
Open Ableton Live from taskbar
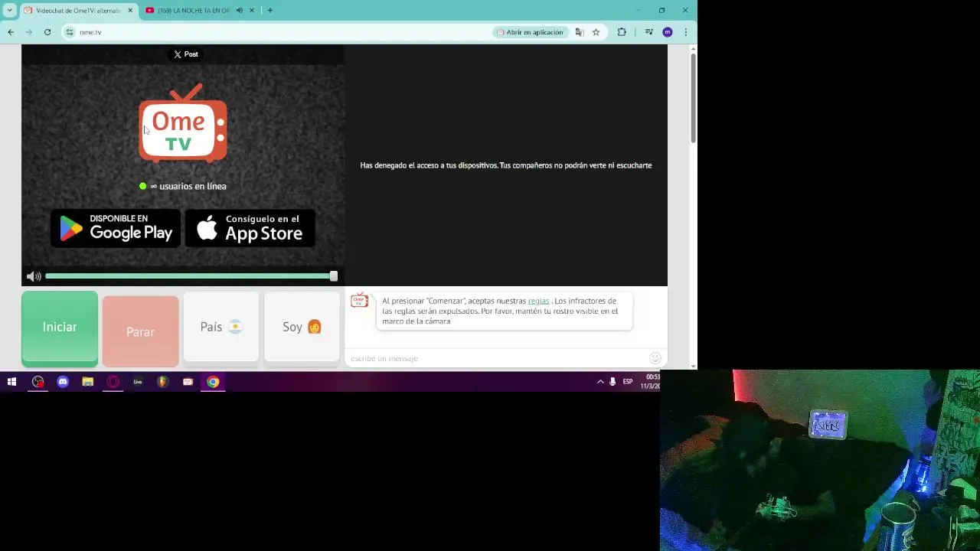[x=138, y=382]
